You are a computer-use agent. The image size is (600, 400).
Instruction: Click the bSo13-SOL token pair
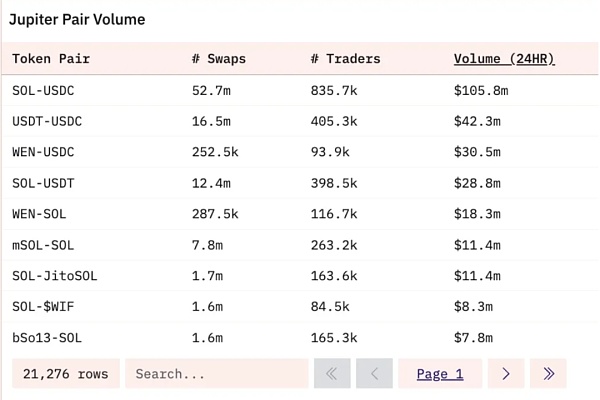tap(47, 338)
